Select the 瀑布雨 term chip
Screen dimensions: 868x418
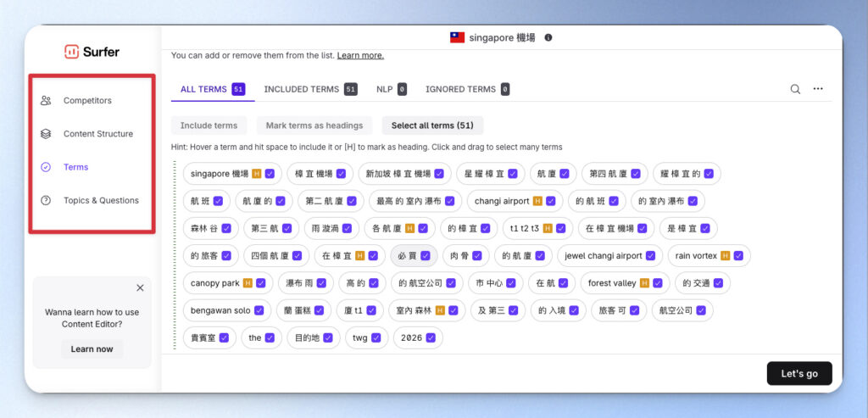(x=305, y=283)
